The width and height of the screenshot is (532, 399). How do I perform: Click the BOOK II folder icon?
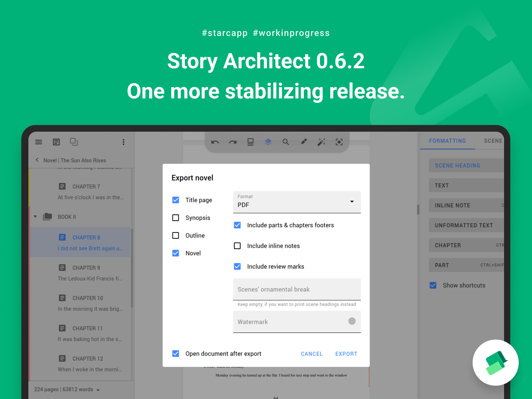(47, 217)
